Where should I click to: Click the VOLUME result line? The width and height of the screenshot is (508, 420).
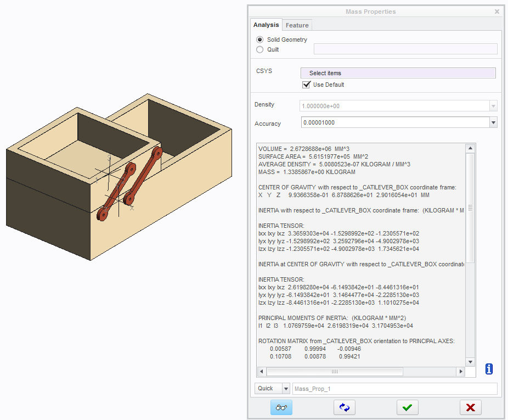pyautogui.click(x=304, y=149)
